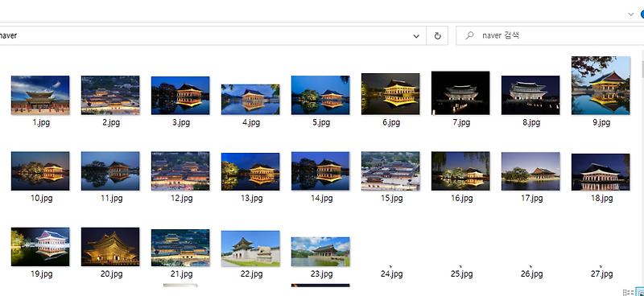This screenshot has height=296, width=644.
Task: Select thumbnail of 20.jpg
Action: point(110,247)
